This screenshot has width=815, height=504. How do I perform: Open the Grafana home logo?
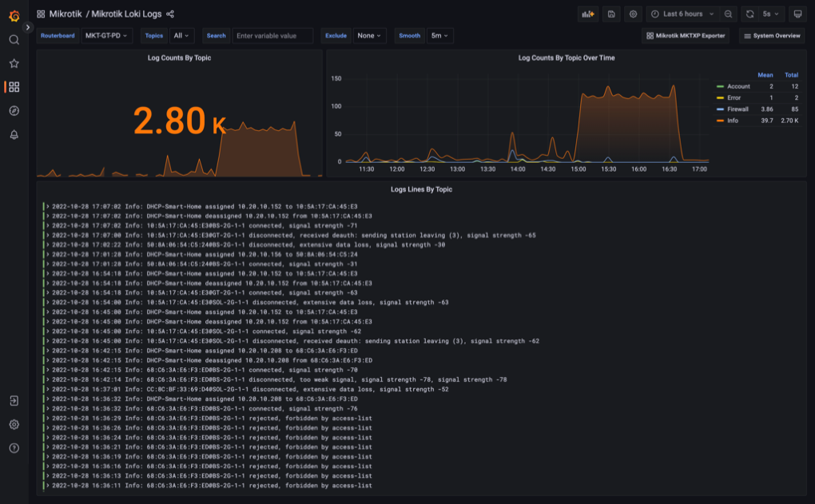[14, 16]
